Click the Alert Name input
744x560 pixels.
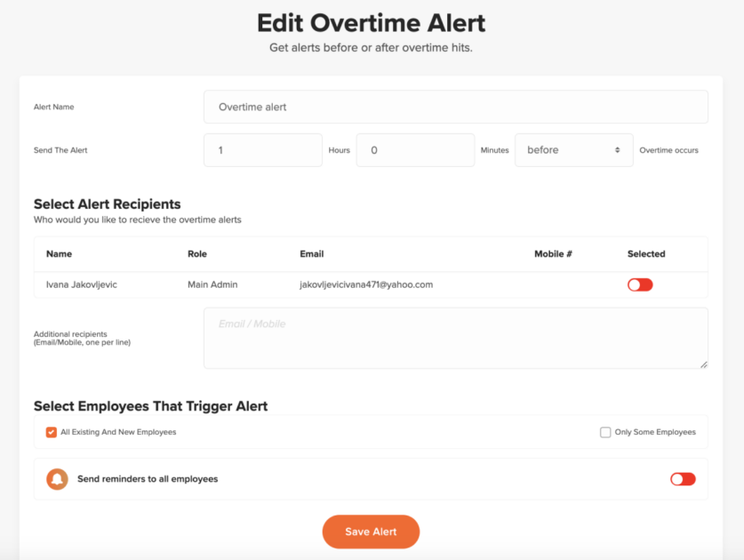pyautogui.click(x=455, y=107)
